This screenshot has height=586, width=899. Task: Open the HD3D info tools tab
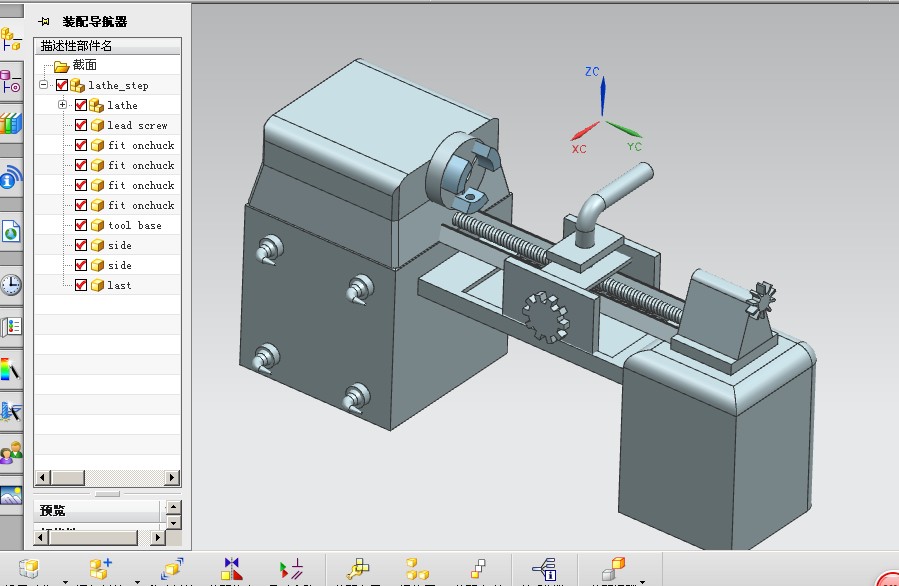11,178
